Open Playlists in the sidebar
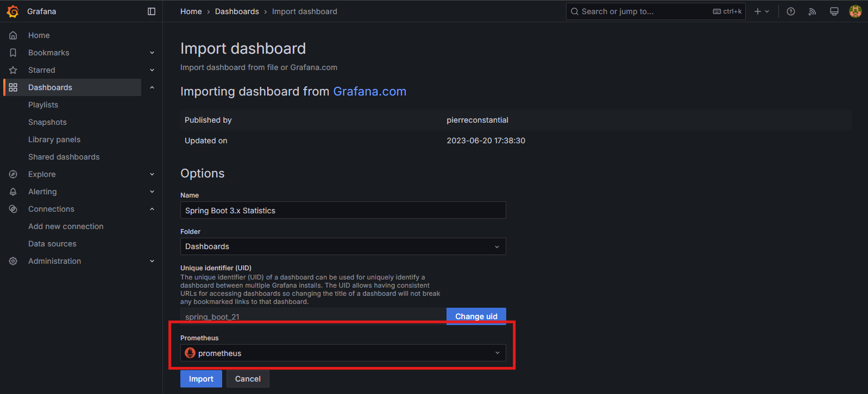The height and width of the screenshot is (394, 868). tap(43, 105)
